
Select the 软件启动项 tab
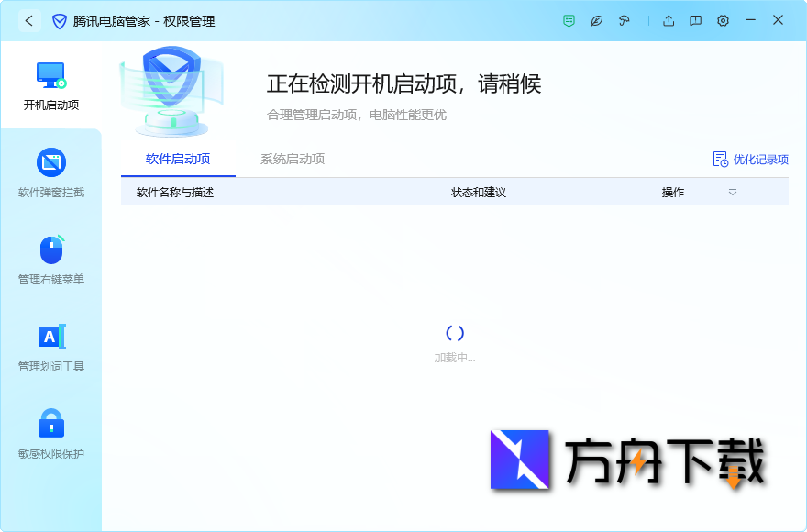176,159
